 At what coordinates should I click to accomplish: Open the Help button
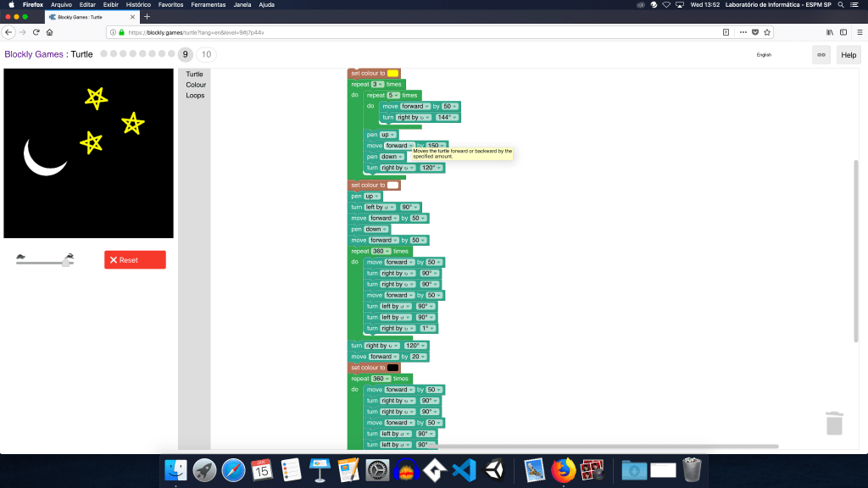(849, 54)
